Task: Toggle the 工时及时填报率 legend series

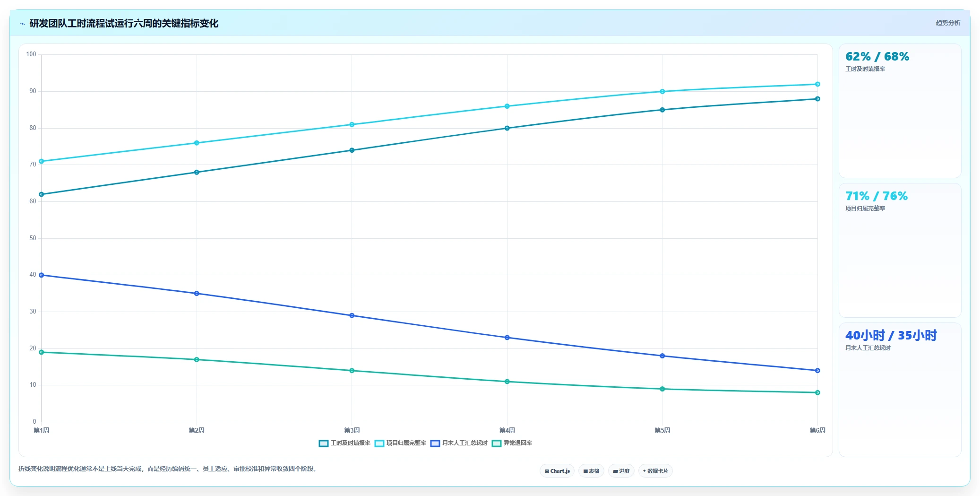Action: (x=344, y=443)
